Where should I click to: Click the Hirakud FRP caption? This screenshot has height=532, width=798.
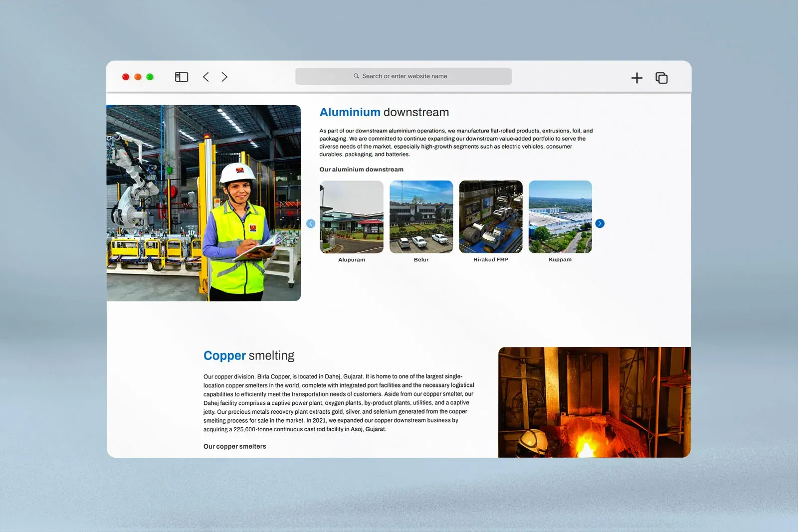pos(491,260)
